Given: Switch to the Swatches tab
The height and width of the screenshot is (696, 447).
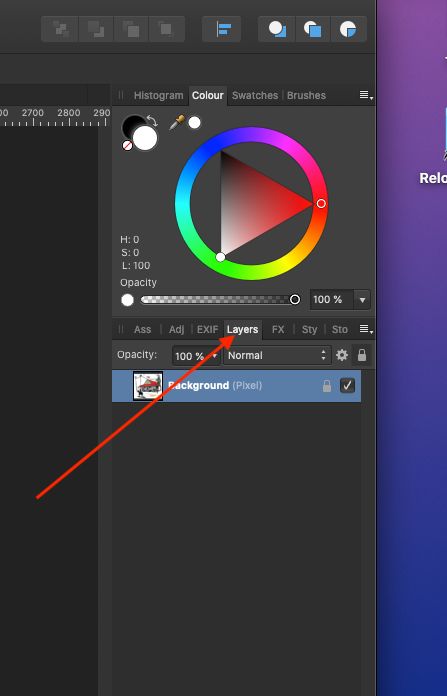Looking at the screenshot, I should pos(255,95).
